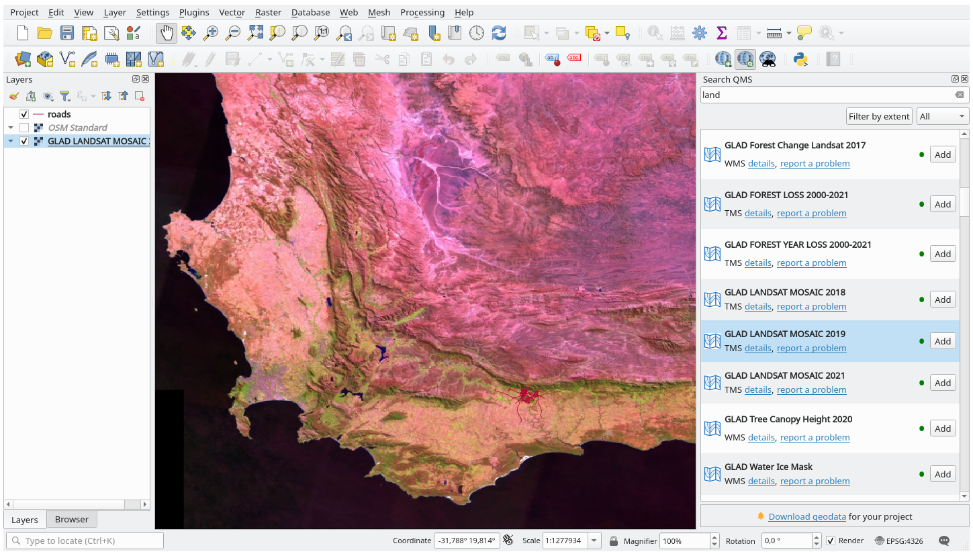
Task: Open the Python Console
Action: coord(800,59)
